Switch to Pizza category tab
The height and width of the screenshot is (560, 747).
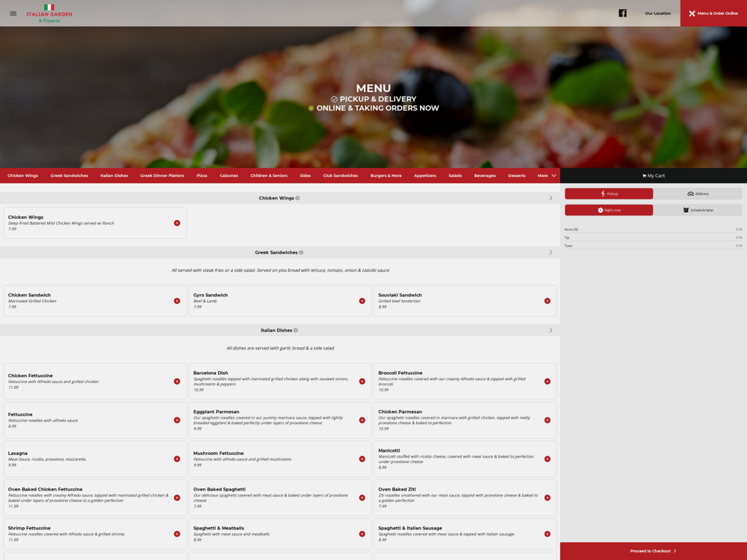coord(202,175)
